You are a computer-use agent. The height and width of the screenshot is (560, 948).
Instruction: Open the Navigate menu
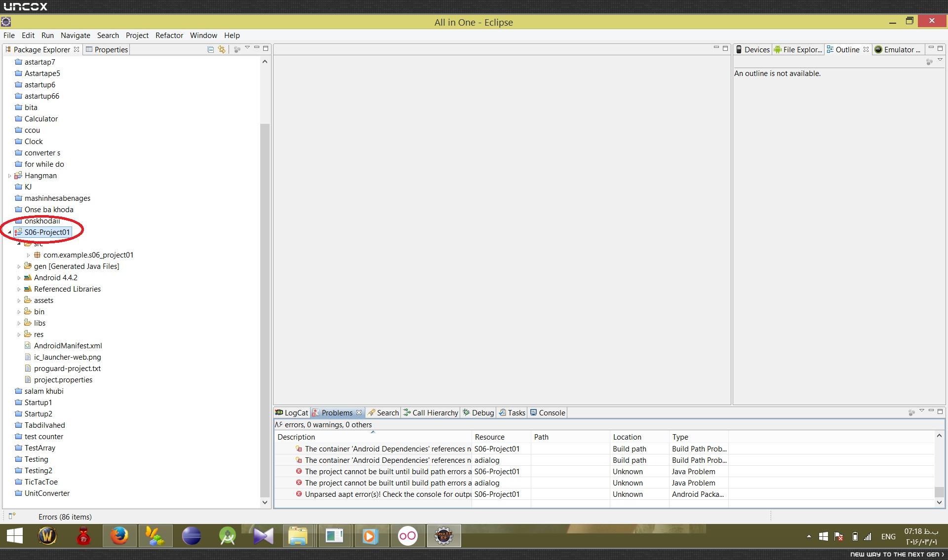(76, 36)
